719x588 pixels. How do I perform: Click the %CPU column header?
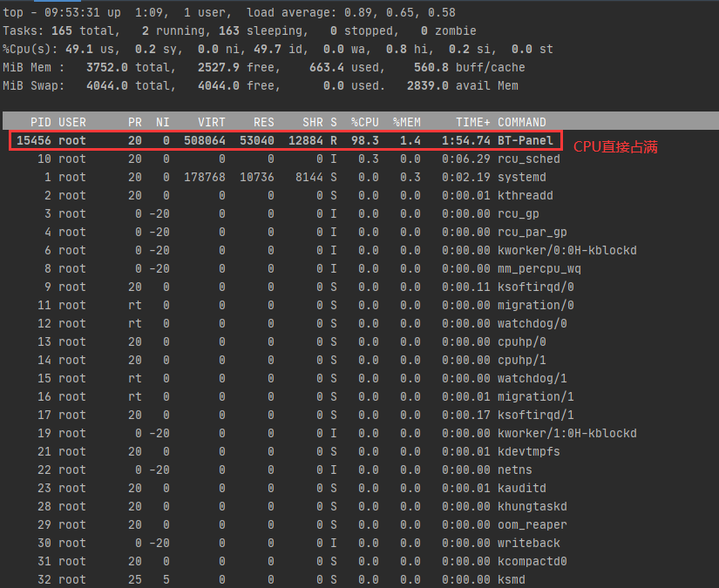pyautogui.click(x=364, y=122)
